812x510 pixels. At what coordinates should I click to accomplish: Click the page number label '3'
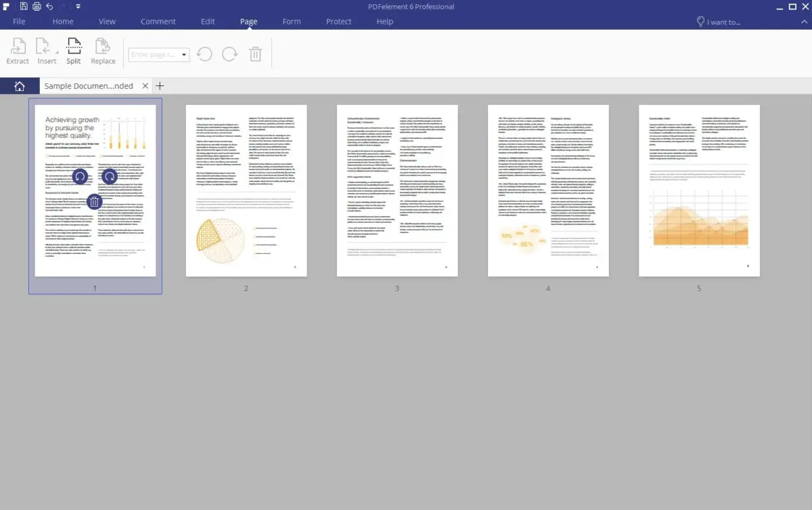pos(397,289)
